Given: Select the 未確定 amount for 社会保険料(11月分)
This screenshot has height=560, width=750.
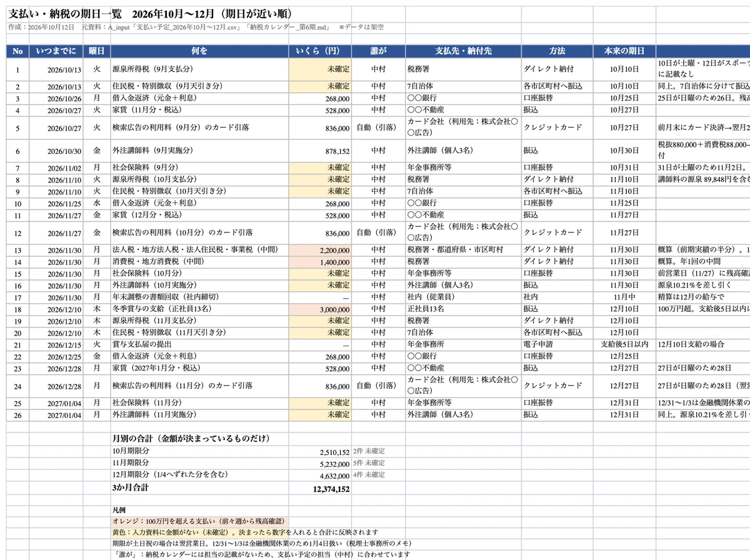Looking at the screenshot, I should click(321, 403).
